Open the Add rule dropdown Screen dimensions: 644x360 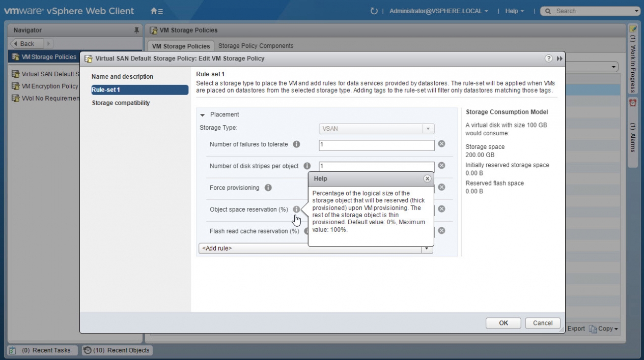pyautogui.click(x=427, y=249)
